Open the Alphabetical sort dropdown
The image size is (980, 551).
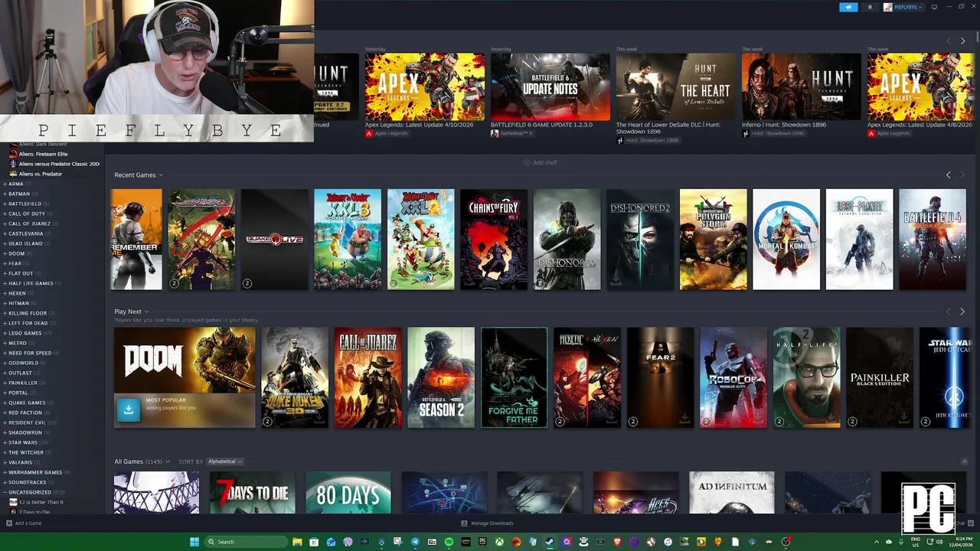[224, 461]
